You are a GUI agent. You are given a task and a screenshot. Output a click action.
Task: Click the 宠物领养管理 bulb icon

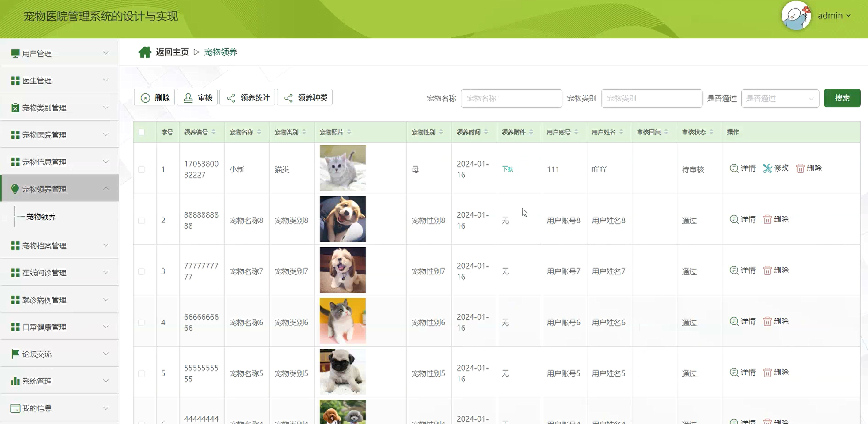point(15,189)
